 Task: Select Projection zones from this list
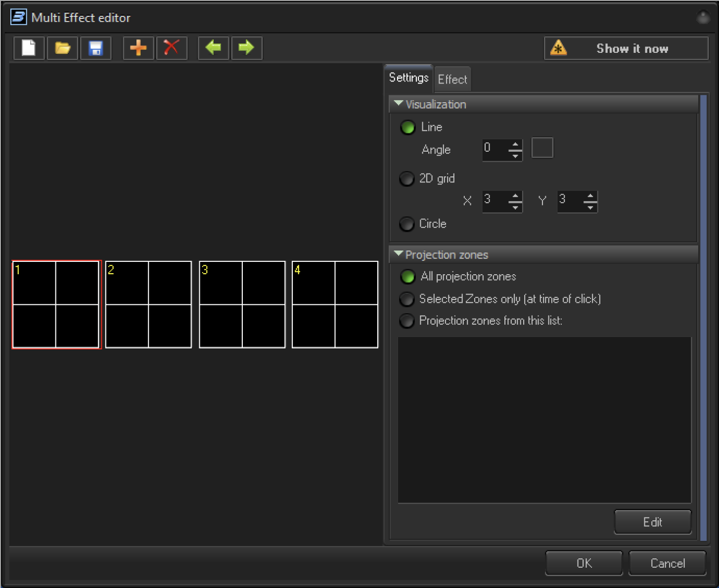coord(407,321)
